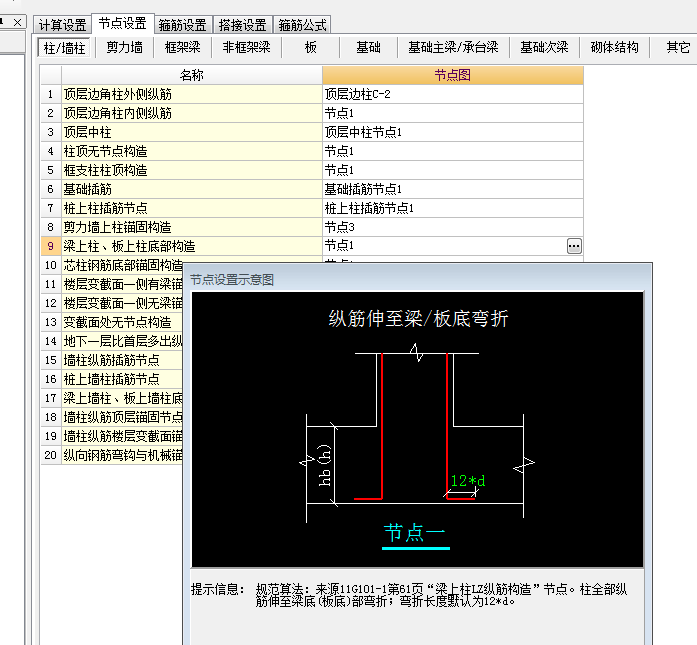Select row 11 楼层变截面一侧有梁
The height and width of the screenshot is (645, 697).
click(x=122, y=284)
